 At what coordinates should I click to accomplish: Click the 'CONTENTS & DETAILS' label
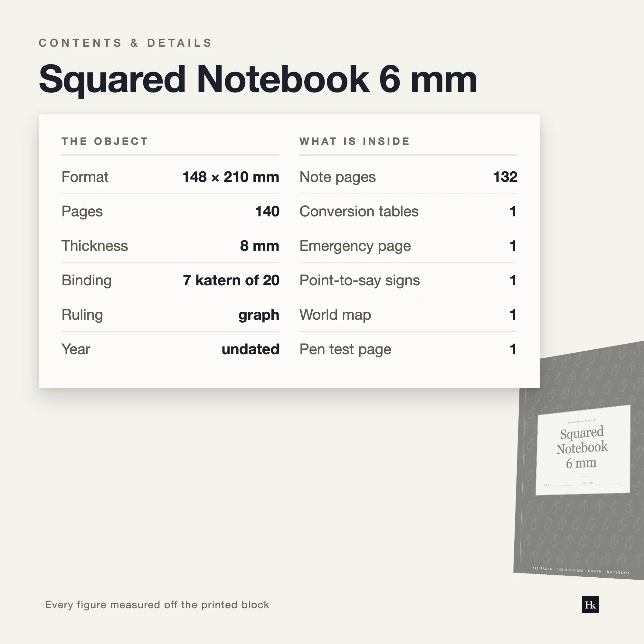tap(125, 43)
